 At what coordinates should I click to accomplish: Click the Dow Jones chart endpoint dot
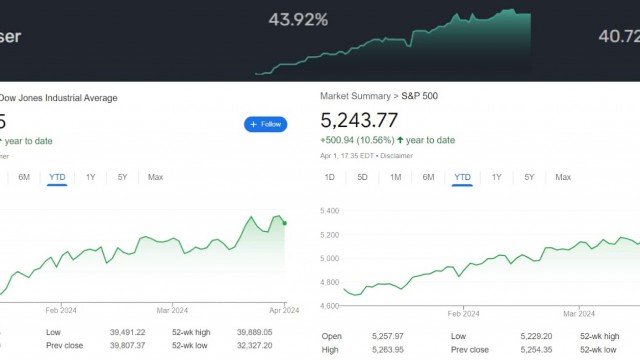[x=284, y=223]
